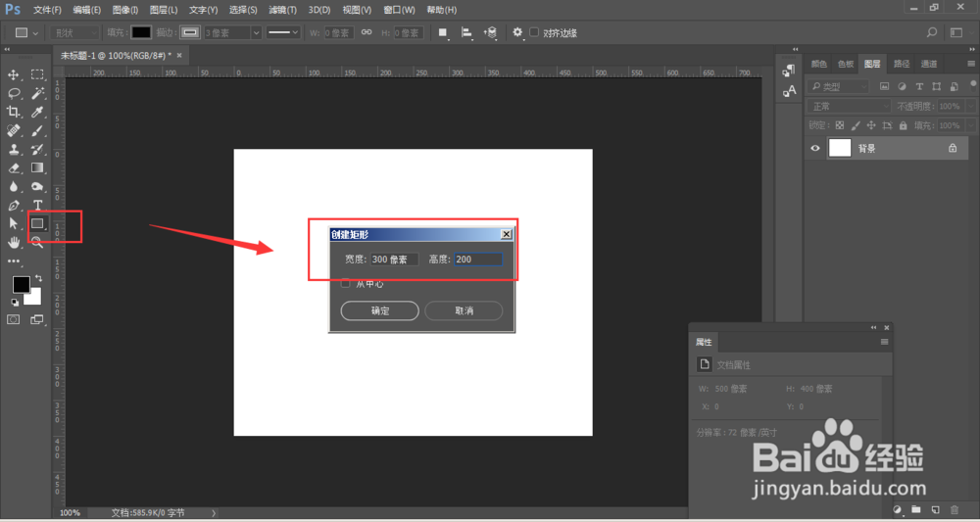Open the paragraph panel icon
The height and width of the screenshot is (522, 980).
click(x=789, y=71)
